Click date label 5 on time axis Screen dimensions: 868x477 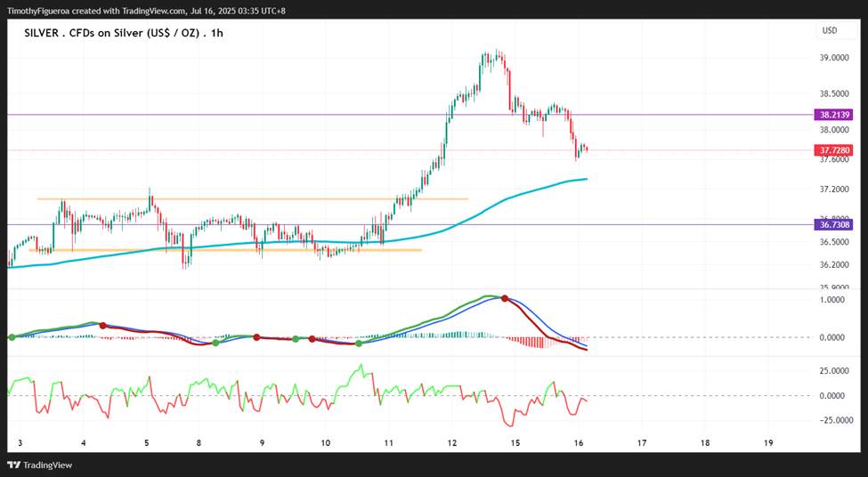147,443
